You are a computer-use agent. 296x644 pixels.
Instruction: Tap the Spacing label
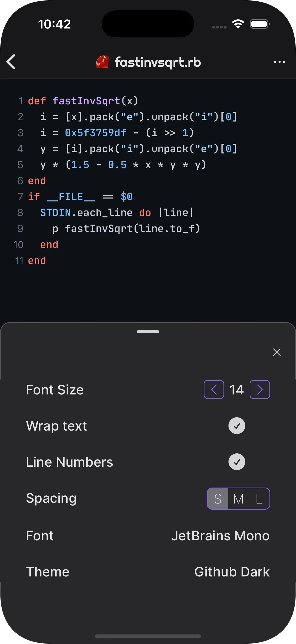51,498
